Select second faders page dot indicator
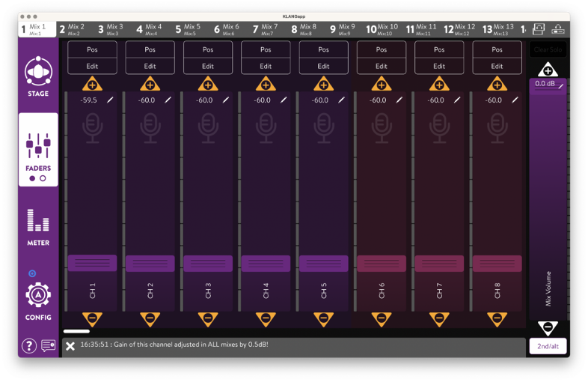Screen dimensions: 588x382 [43, 178]
